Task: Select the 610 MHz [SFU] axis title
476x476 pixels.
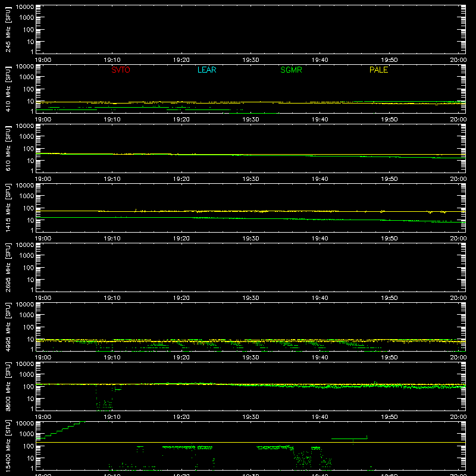Action: tap(8, 148)
